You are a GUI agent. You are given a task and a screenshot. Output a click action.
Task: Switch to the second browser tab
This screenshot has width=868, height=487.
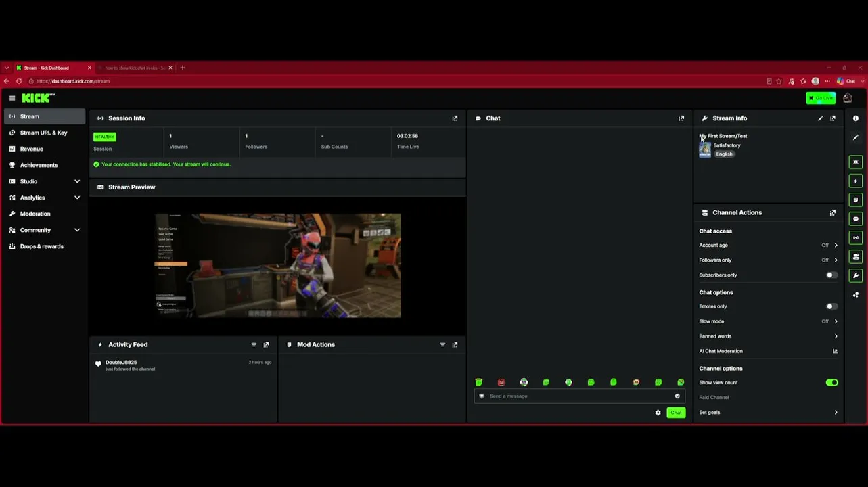coord(135,68)
